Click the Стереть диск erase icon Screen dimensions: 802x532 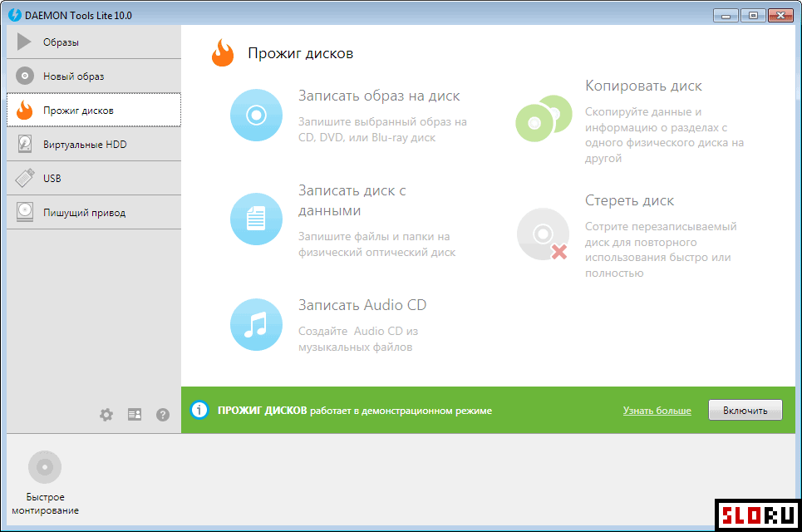543,234
